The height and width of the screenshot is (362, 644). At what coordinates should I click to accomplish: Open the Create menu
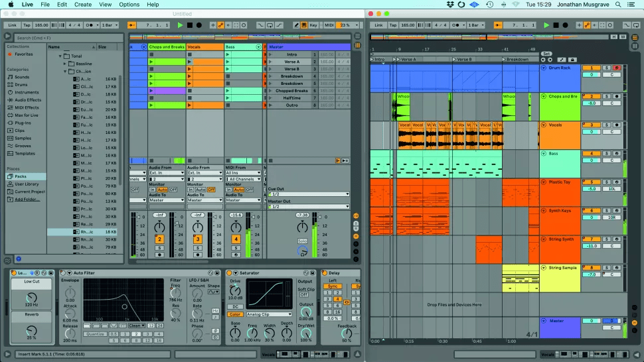[83, 5]
